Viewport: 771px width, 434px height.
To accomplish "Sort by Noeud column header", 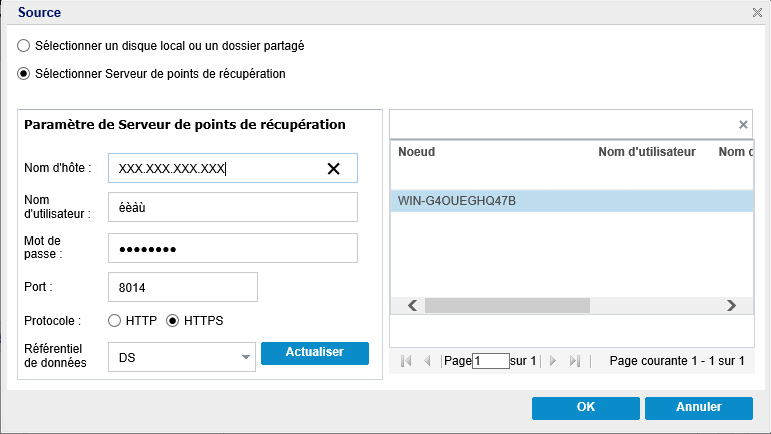I will 416,152.
